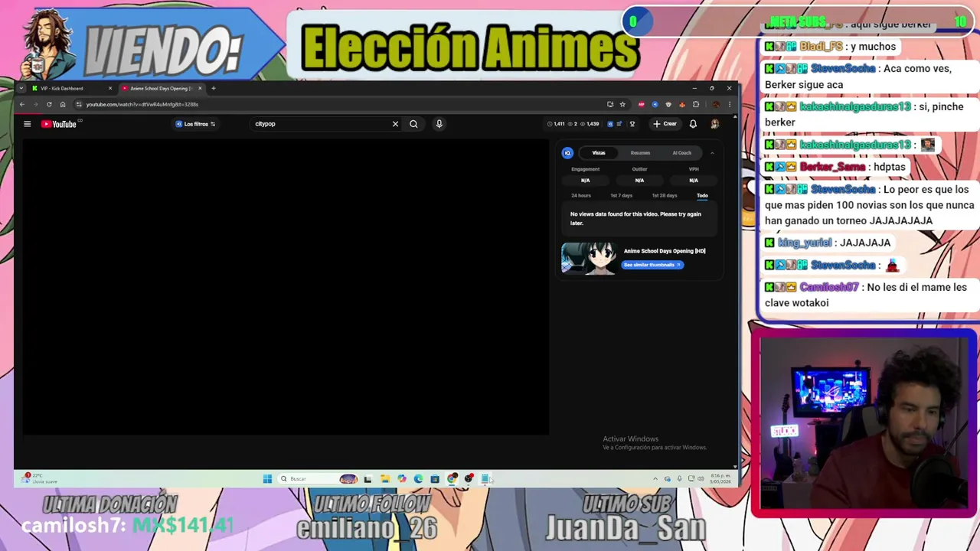Click Anime School Days Opening thumbnail
The width and height of the screenshot is (980, 551).
tap(588, 258)
